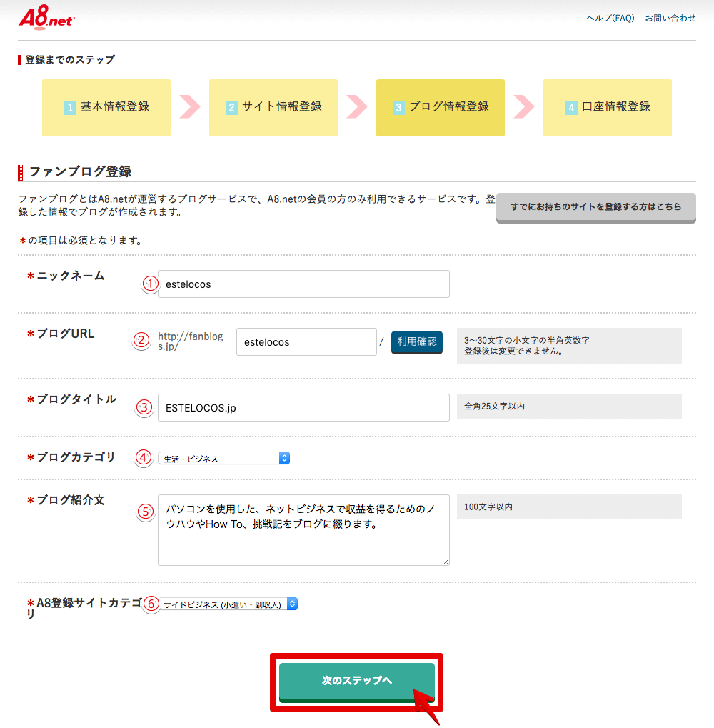Image resolution: width=714 pixels, height=728 pixels.
Task: Click the 3〜30文字の小文字の半角英数字 hint
Action: pyautogui.click(x=526, y=340)
